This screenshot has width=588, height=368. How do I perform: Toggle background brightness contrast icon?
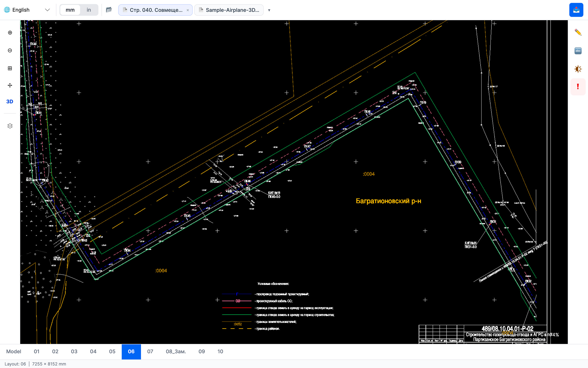click(578, 69)
